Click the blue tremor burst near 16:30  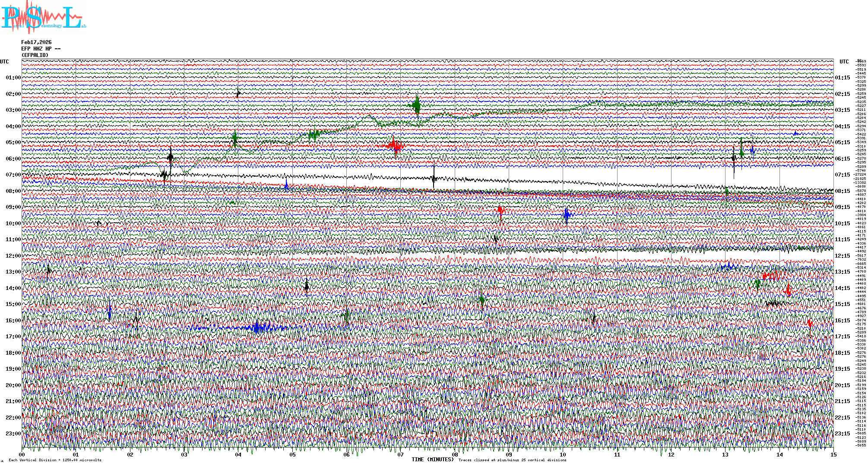pos(257,328)
